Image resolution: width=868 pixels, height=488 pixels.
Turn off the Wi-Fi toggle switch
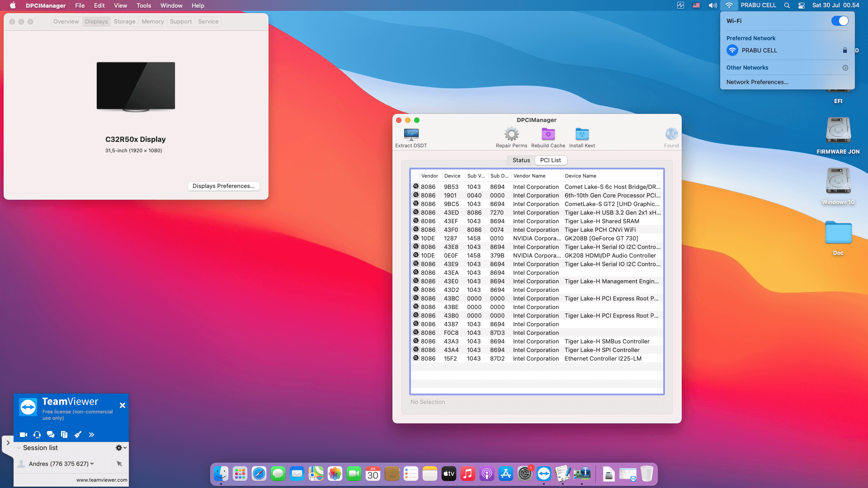pos(840,21)
